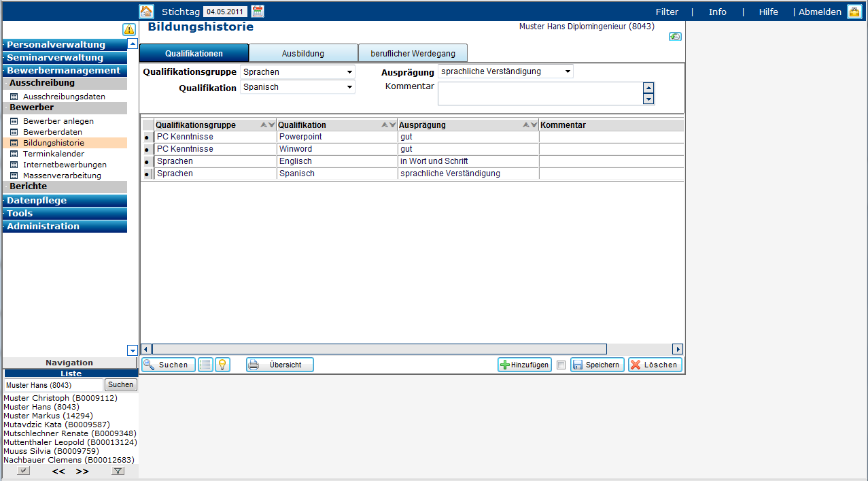868x481 pixels.
Task: Switch to the Qualifikationen tab
Action: tap(194, 53)
